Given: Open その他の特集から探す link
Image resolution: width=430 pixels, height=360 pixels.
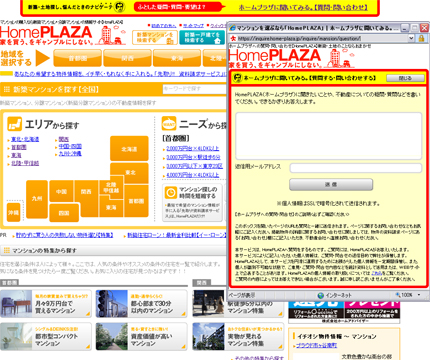Looking at the screenshot, I should tap(259, 357).
